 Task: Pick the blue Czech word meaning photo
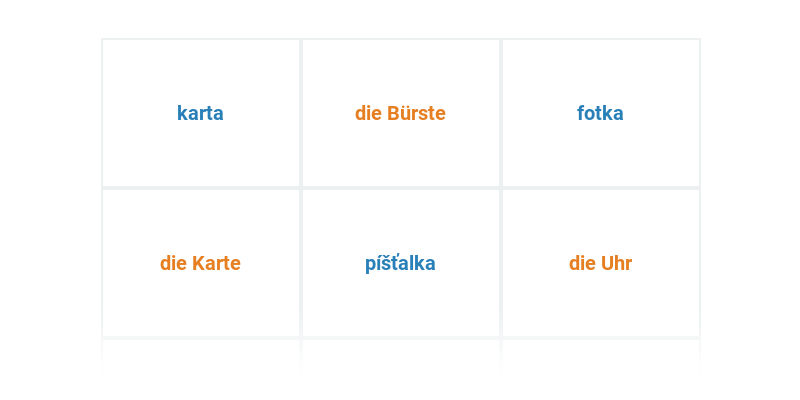601,113
